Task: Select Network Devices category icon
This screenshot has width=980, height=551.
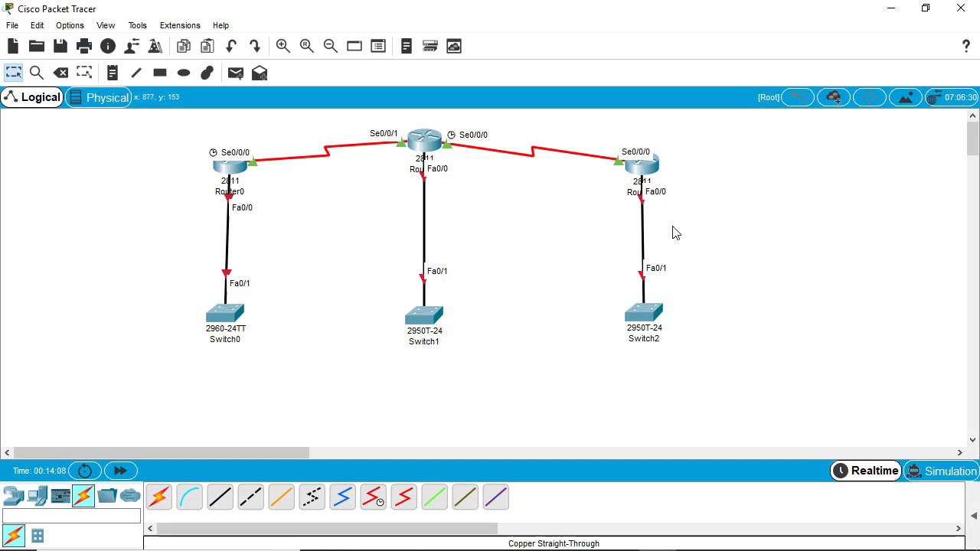Action: (13, 497)
